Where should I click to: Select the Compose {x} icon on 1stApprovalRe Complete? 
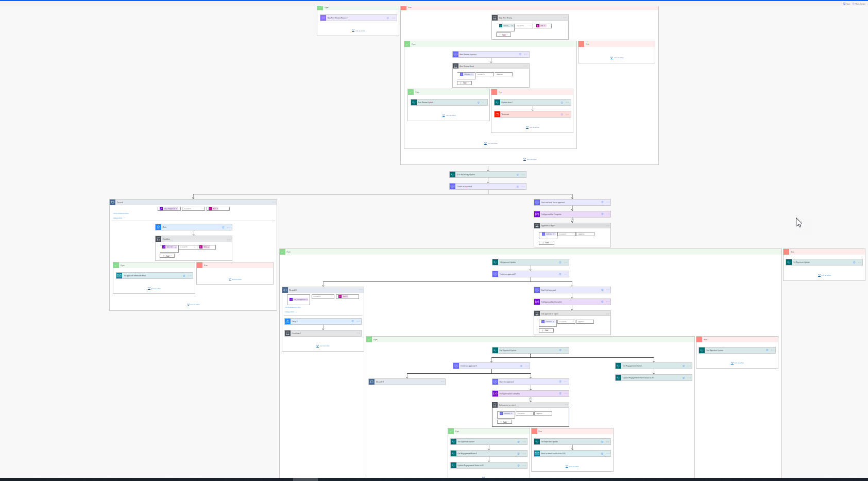pyautogui.click(x=537, y=214)
